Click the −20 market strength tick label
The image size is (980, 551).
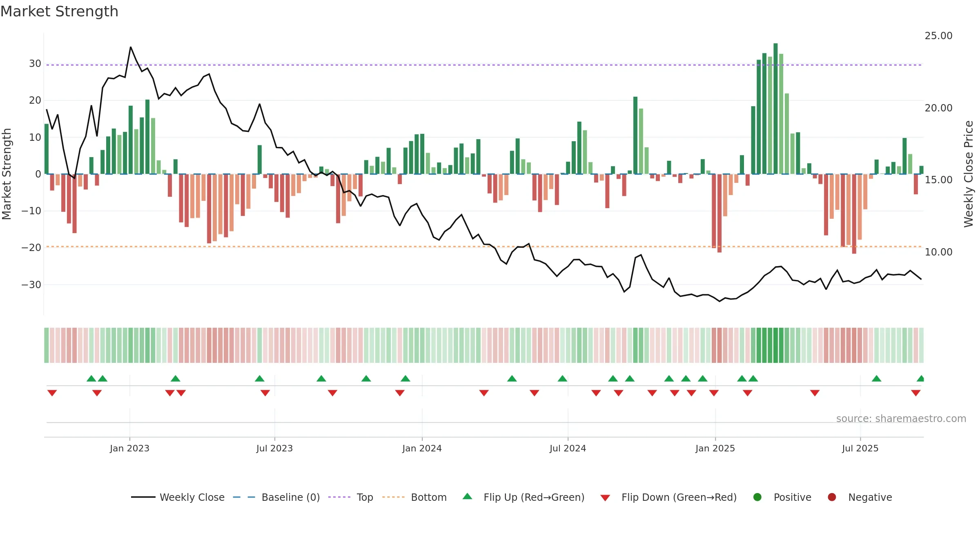click(x=31, y=248)
